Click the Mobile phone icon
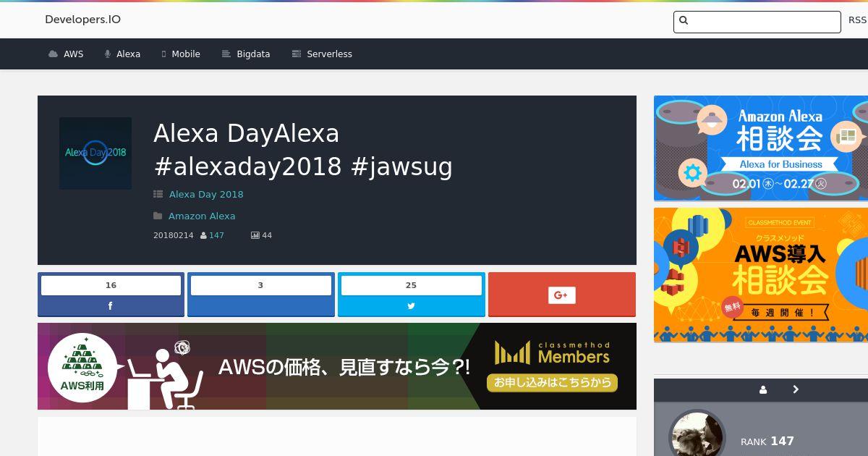Viewport: 868px width, 456px height. pyautogui.click(x=164, y=54)
